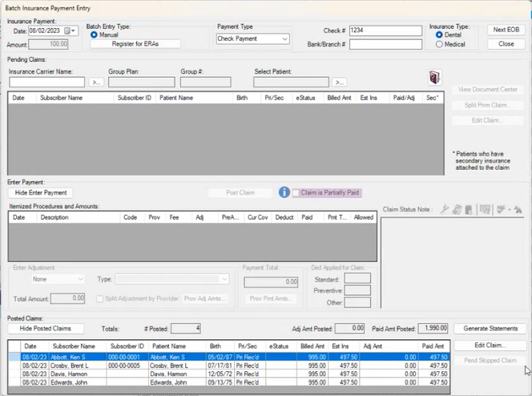Click the Check # input field

pos(385,30)
